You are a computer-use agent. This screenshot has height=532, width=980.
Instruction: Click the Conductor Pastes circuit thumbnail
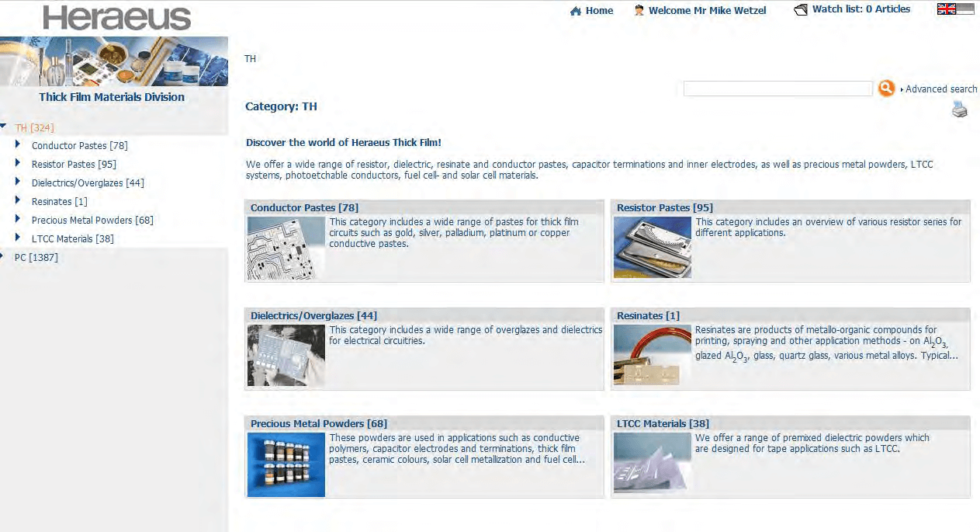point(286,248)
